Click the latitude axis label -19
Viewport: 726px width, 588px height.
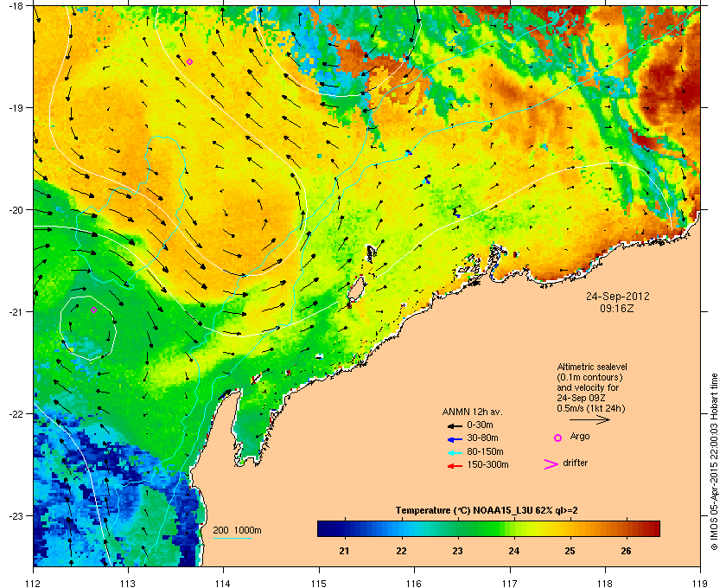pos(15,107)
